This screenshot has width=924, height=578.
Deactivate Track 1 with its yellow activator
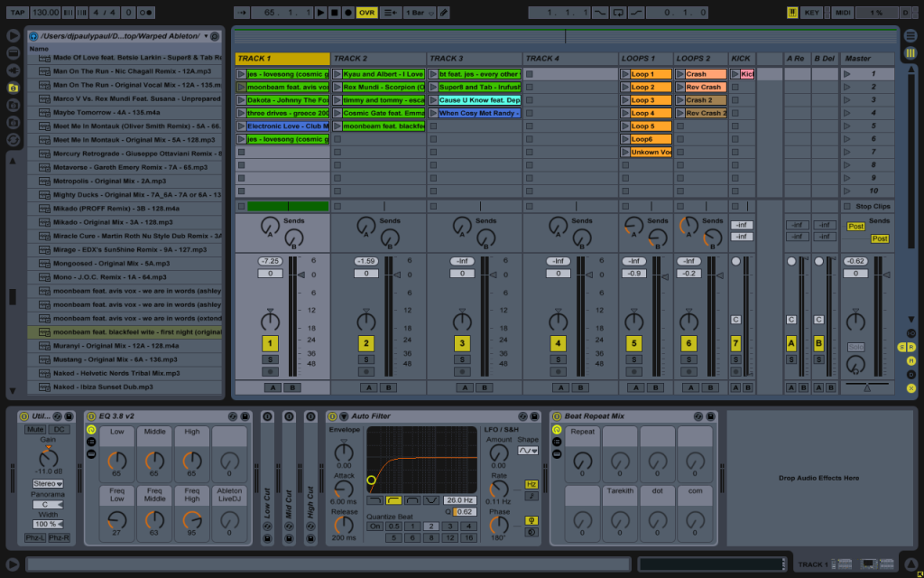(270, 343)
